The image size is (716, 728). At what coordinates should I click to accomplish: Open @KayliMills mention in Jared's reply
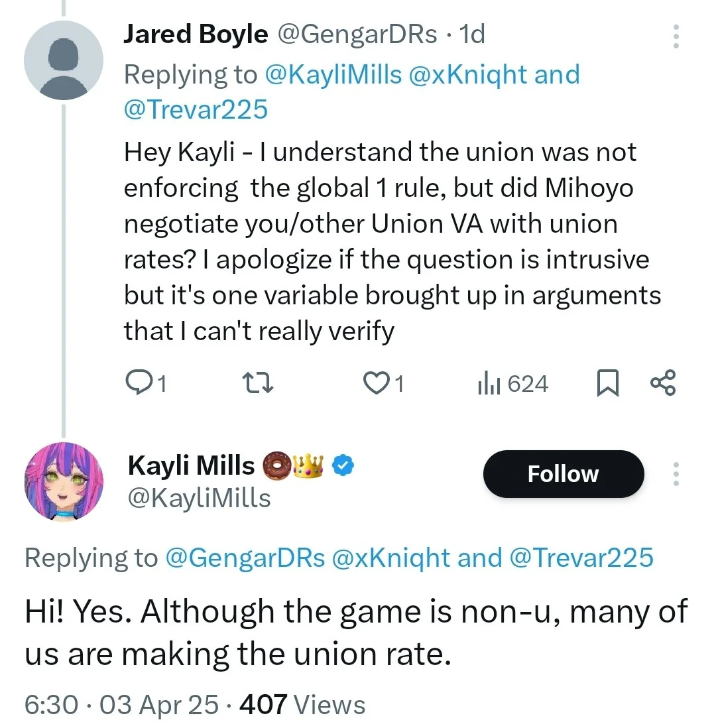point(333,74)
